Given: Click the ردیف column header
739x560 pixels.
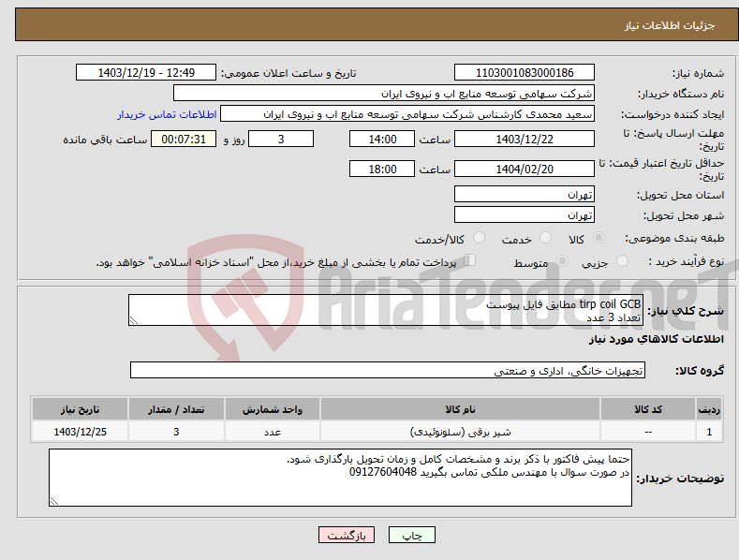Looking at the screenshot, I should click(x=709, y=409).
